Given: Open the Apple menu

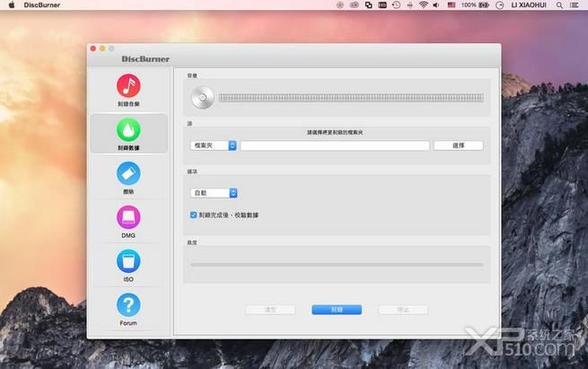Looking at the screenshot, I should [12, 4].
